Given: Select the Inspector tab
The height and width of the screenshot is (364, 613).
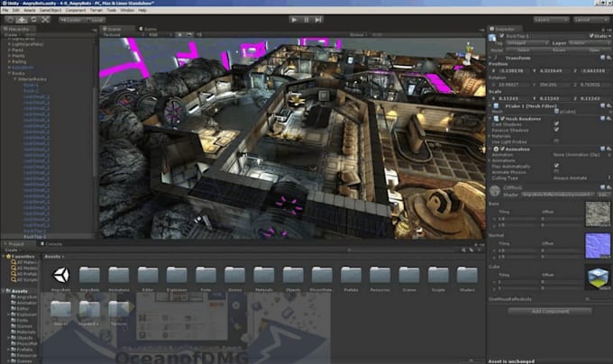Looking at the screenshot, I should [505, 29].
